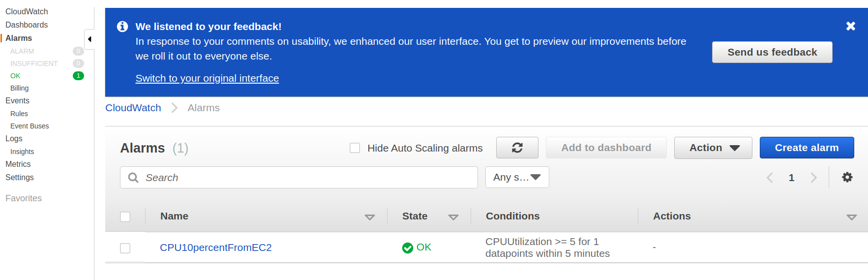The width and height of the screenshot is (868, 280).
Task: Click Add to dashboard button
Action: (x=606, y=148)
